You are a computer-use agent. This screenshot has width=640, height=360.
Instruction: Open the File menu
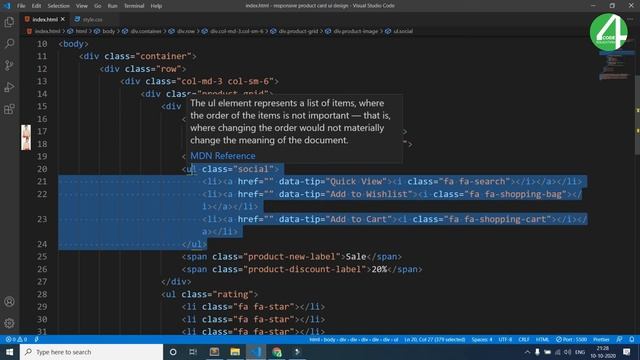pos(21,6)
